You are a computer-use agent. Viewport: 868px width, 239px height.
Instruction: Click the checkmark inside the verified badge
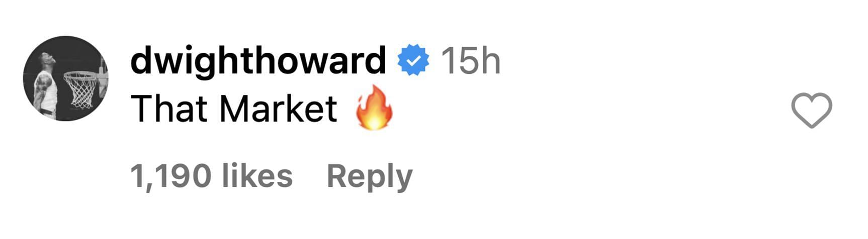[413, 61]
